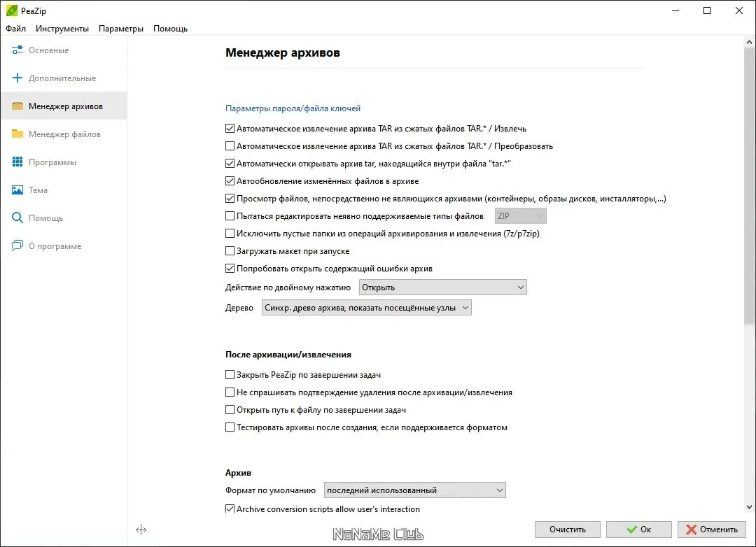Expand Действие по двойному нажатию dropdown
756x547 pixels.
(442, 287)
